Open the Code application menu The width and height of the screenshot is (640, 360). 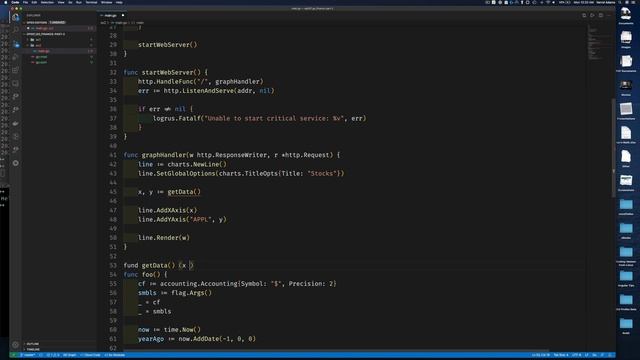(15, 2)
